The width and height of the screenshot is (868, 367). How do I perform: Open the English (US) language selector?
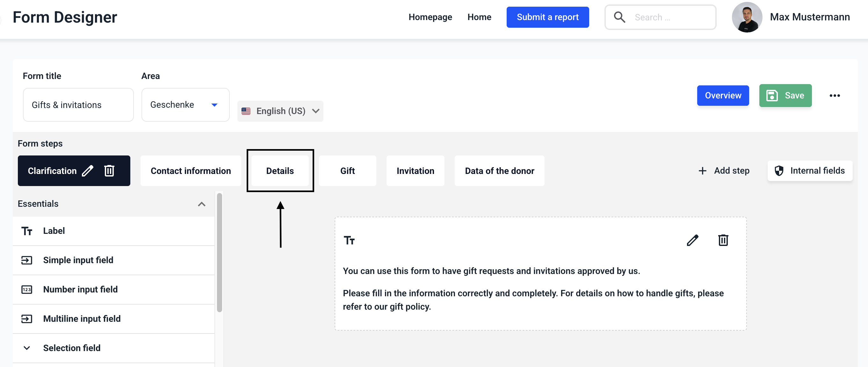tap(280, 111)
